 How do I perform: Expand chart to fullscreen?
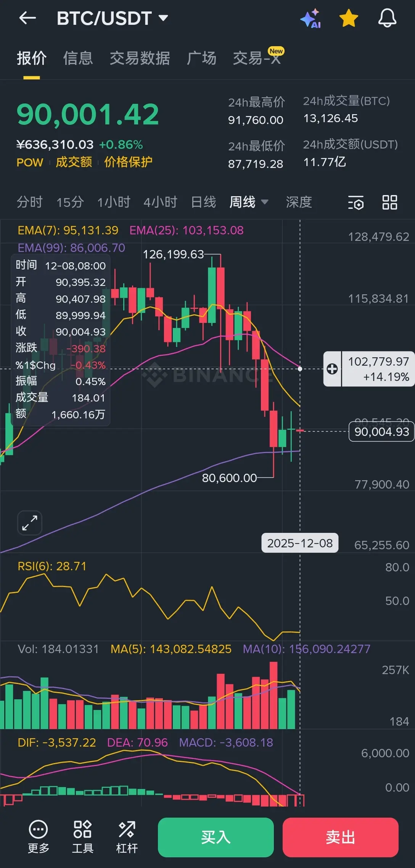30,523
